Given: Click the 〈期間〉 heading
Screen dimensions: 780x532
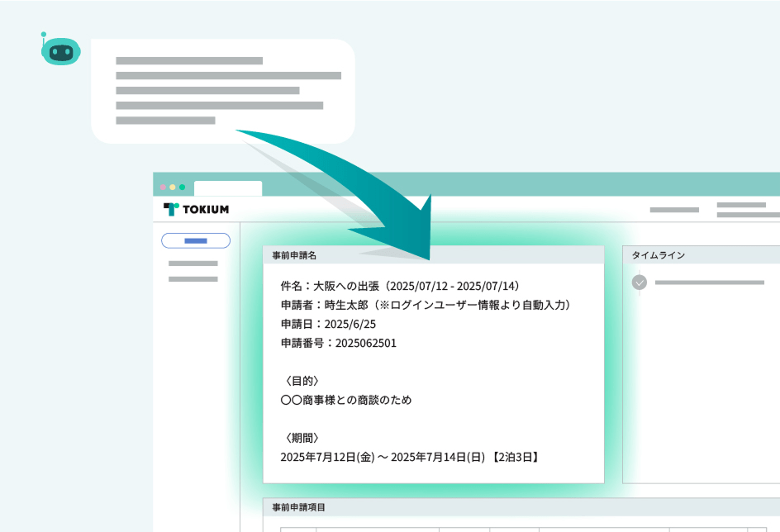Looking at the screenshot, I should [302, 438].
